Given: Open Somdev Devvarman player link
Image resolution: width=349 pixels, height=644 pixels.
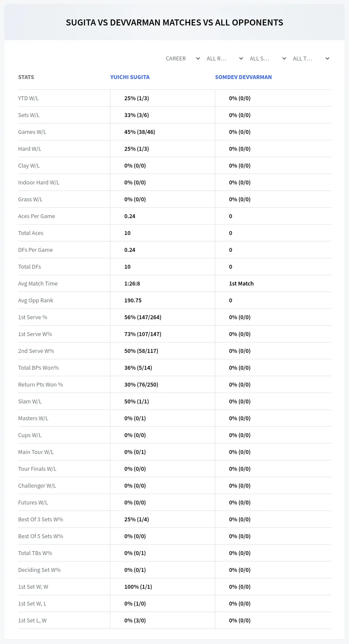Looking at the screenshot, I should pyautogui.click(x=243, y=77).
